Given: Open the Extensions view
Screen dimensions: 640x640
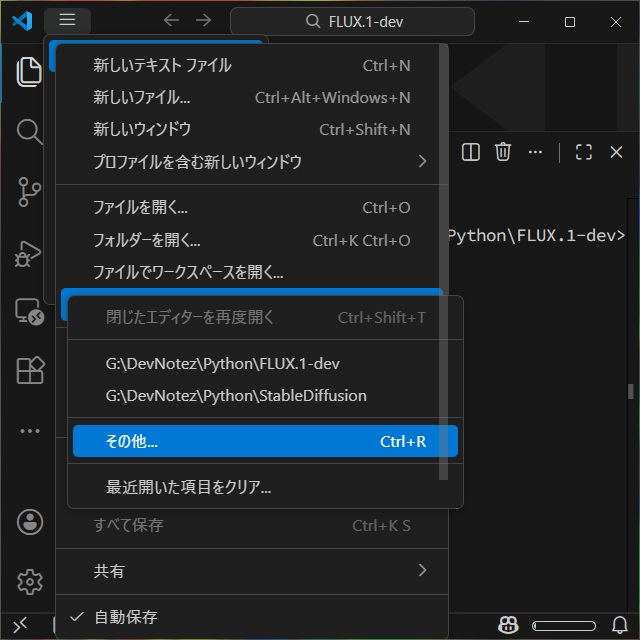Looking at the screenshot, I should pos(29,371).
